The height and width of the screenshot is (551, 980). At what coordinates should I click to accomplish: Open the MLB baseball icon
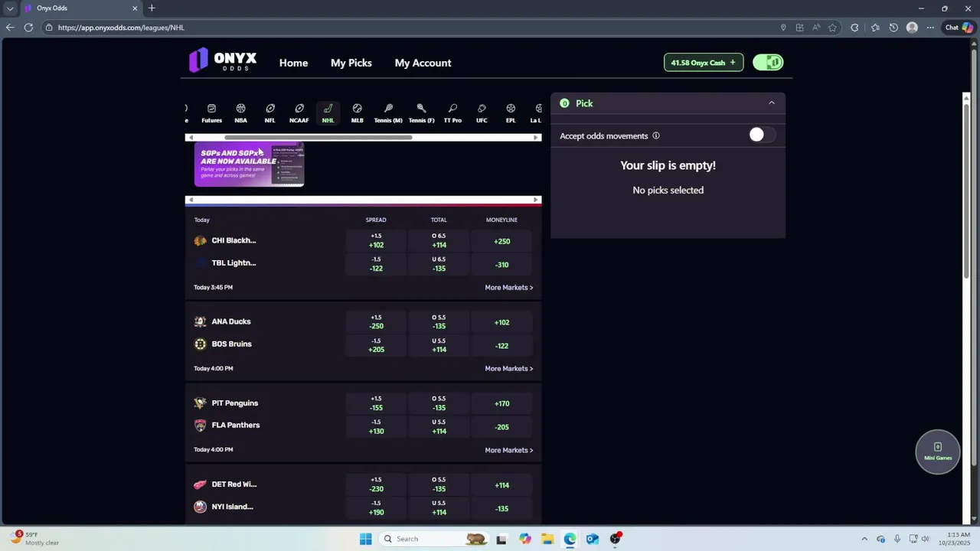click(x=357, y=112)
